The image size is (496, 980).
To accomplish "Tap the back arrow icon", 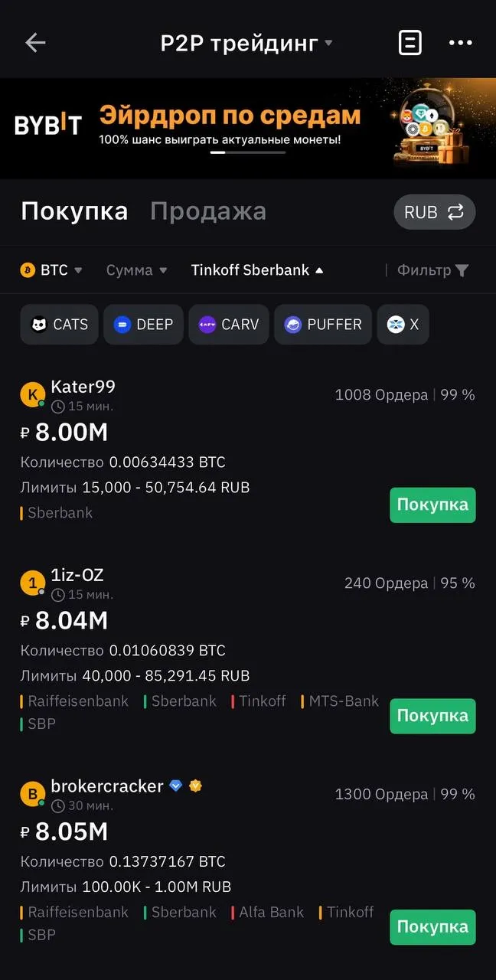I will point(35,43).
